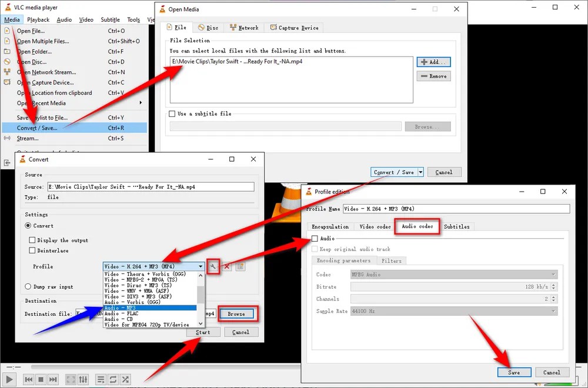This screenshot has height=388, width=588.
Task: Increase the Bitrate stepper value
Action: click(x=554, y=285)
